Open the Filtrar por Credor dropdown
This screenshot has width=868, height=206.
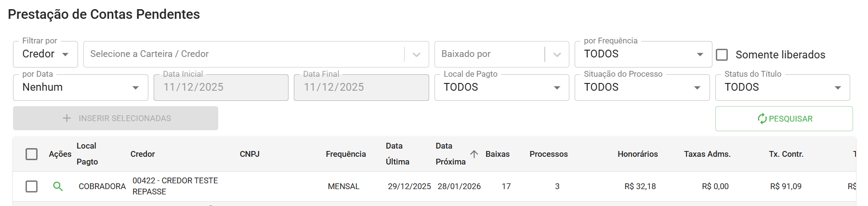[x=45, y=54]
